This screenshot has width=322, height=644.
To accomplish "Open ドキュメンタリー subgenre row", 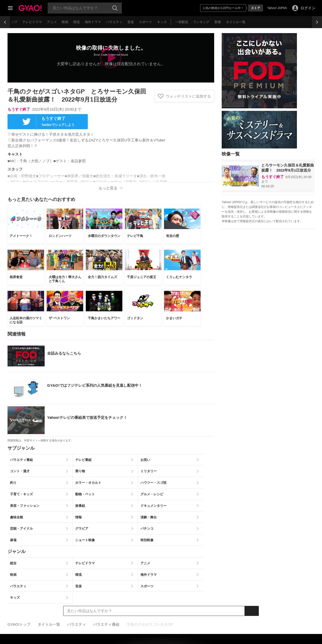I will click(170, 506).
